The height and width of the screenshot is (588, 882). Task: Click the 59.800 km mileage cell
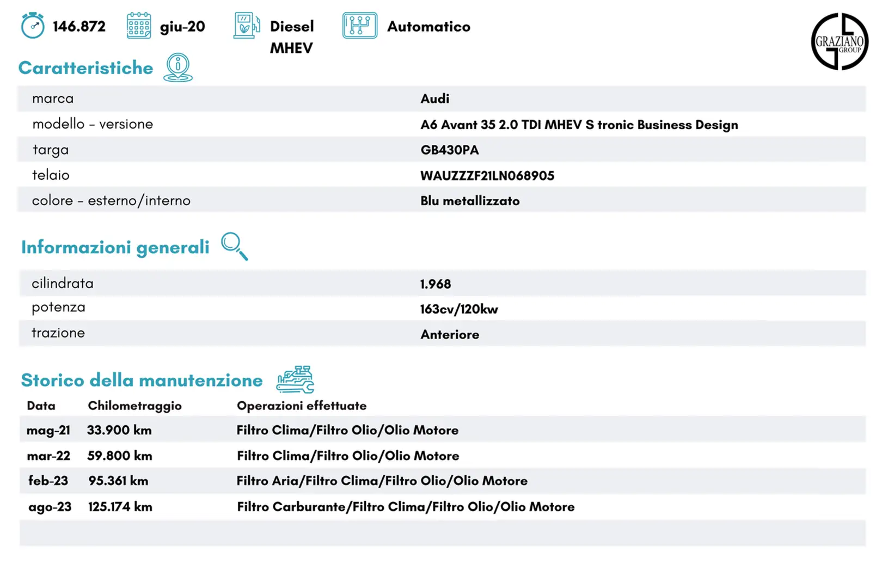point(120,456)
